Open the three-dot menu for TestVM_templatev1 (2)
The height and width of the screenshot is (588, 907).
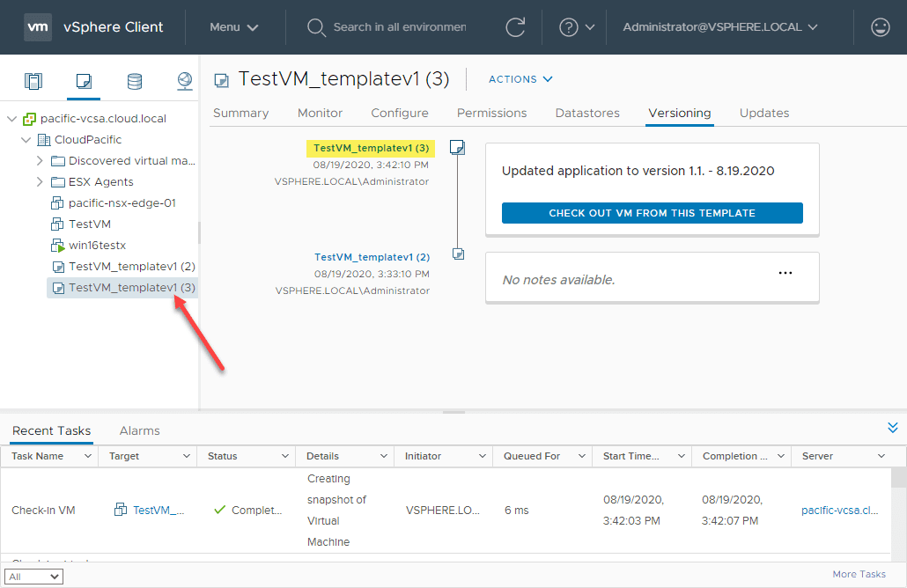(785, 273)
